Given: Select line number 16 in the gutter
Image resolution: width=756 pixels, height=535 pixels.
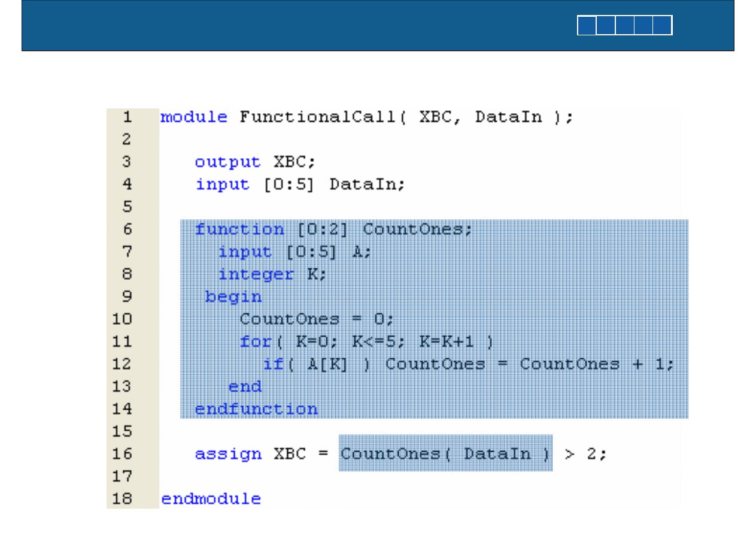Looking at the screenshot, I should (123, 454).
